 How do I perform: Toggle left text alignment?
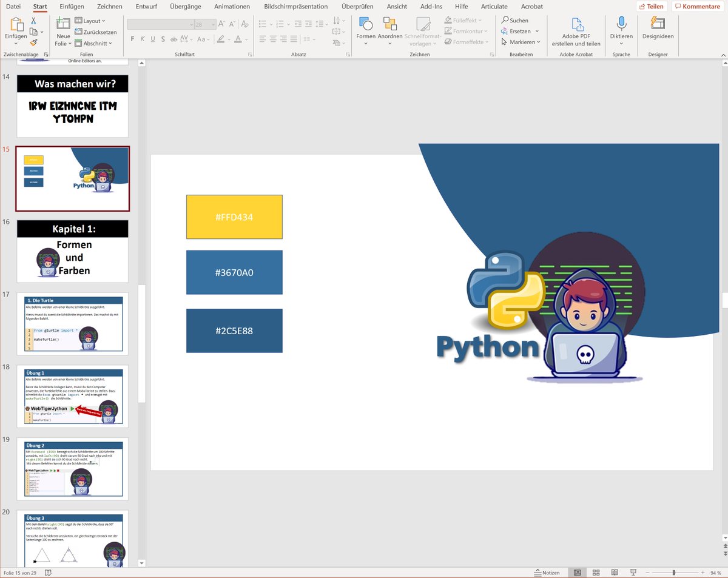click(x=263, y=39)
